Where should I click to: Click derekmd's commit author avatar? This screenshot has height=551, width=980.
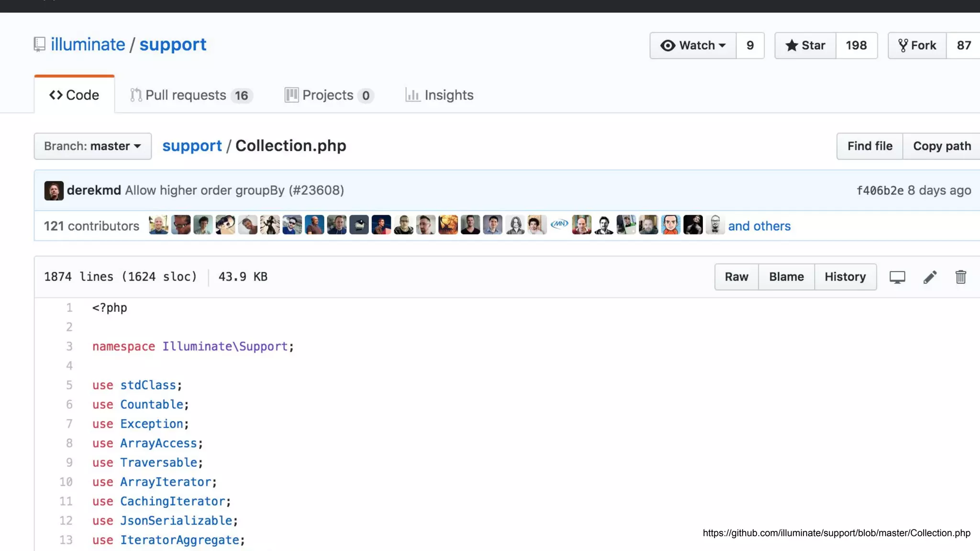pyautogui.click(x=54, y=190)
